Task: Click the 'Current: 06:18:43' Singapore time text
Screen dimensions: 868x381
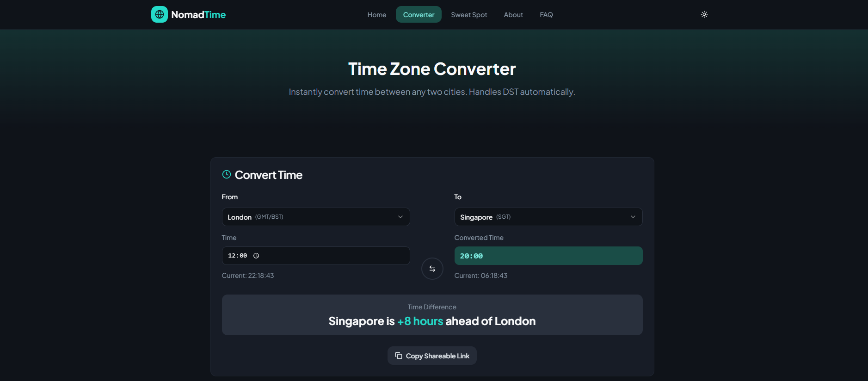Action: tap(481, 276)
